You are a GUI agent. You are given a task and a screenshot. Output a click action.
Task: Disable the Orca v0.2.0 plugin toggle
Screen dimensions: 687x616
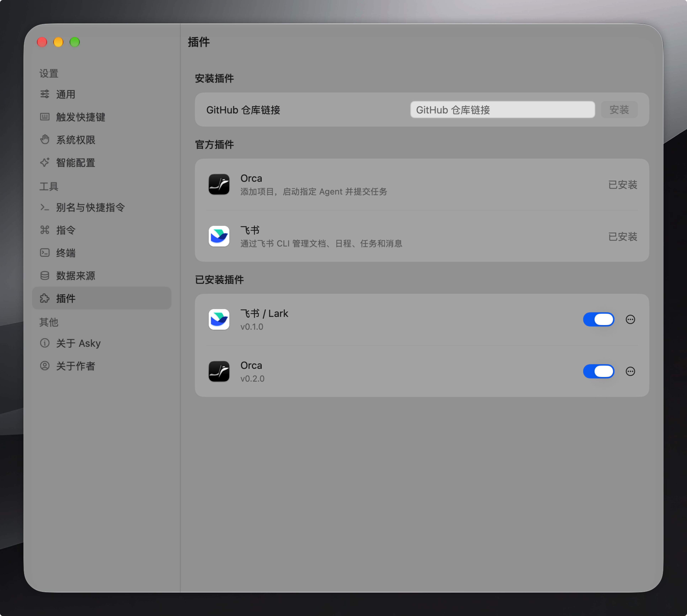point(598,371)
